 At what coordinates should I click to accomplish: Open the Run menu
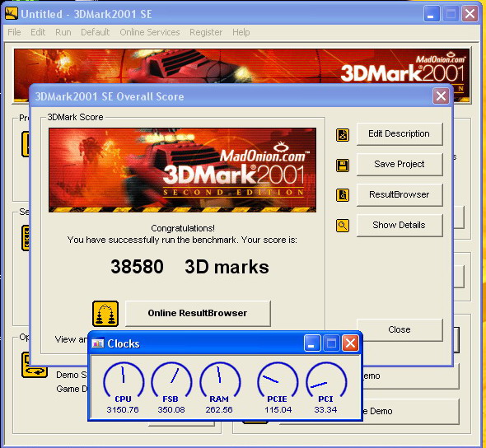tap(63, 32)
